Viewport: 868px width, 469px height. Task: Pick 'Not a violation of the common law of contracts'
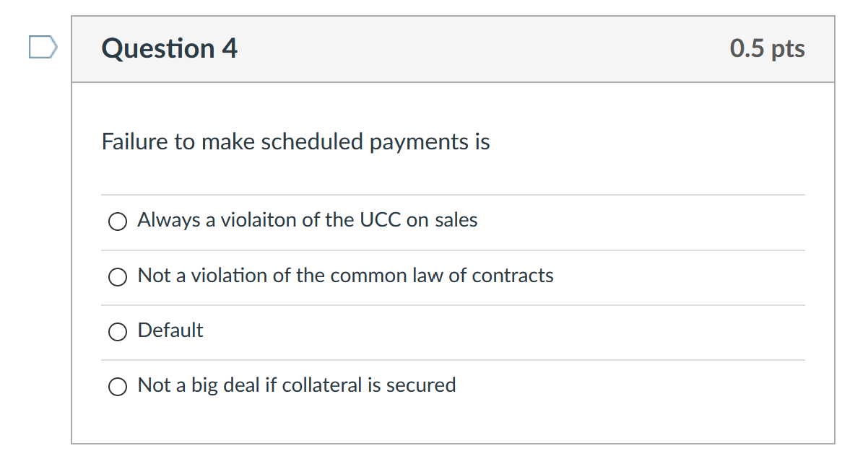pos(117,276)
